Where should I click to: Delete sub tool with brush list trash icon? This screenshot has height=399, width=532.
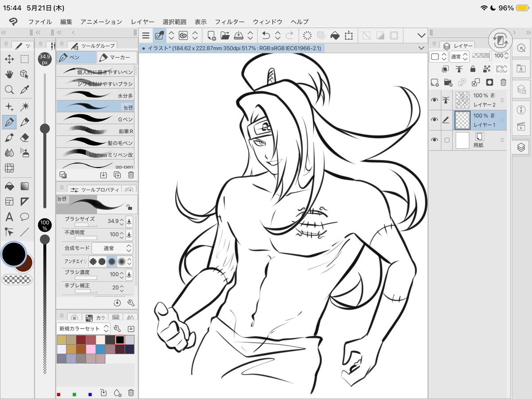(x=131, y=175)
